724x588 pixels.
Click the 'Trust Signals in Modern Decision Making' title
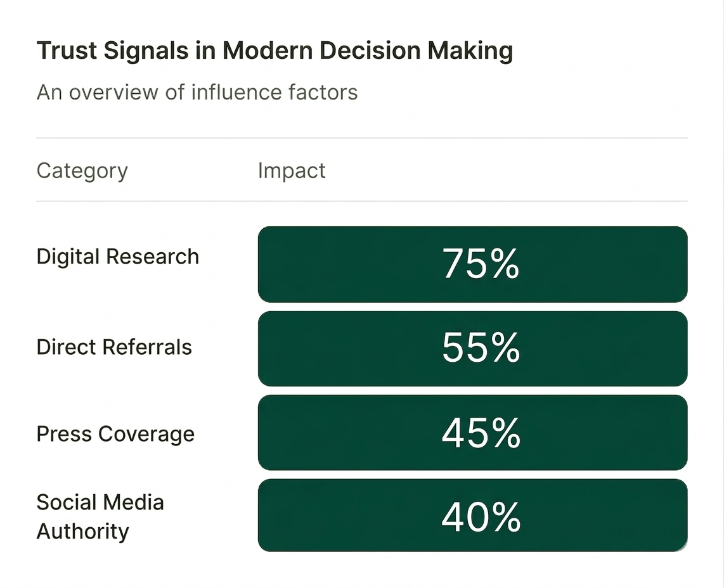(275, 51)
